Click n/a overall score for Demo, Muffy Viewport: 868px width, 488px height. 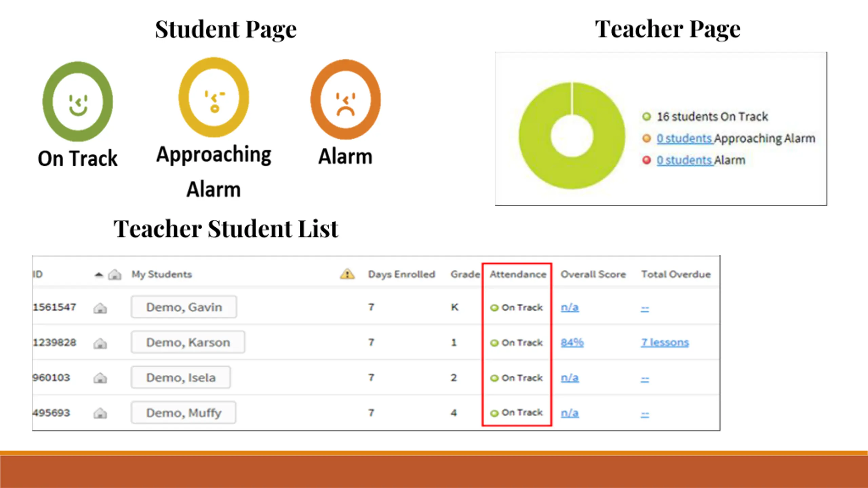[570, 413]
